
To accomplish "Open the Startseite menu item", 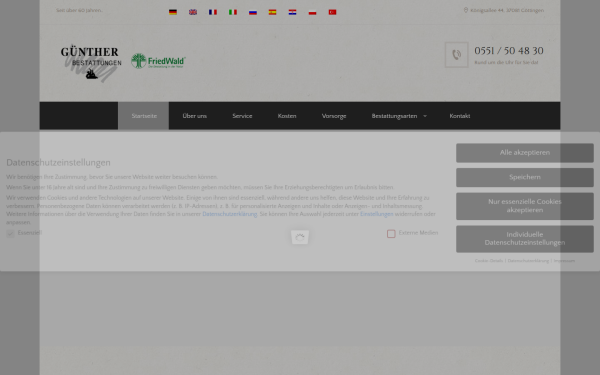I will click(144, 116).
